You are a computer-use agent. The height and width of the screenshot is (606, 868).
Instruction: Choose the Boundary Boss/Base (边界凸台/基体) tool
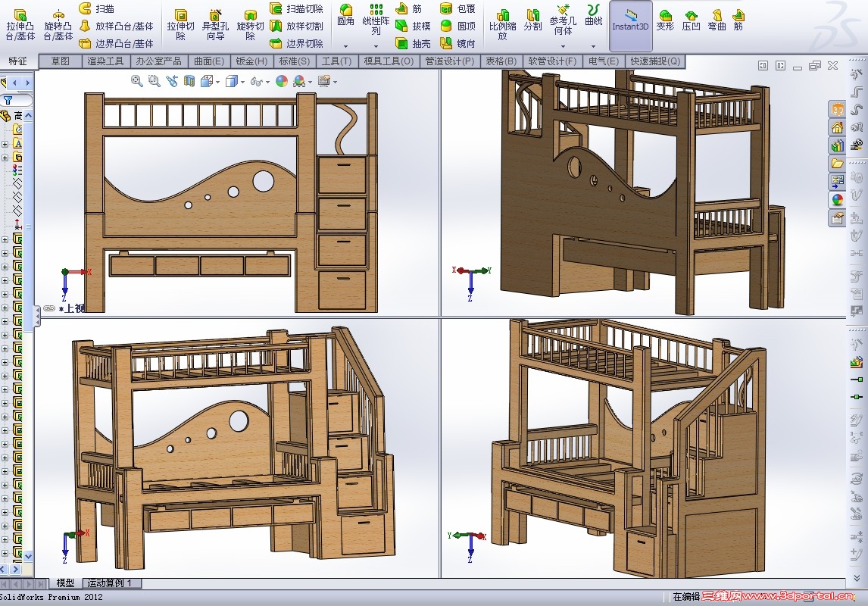tap(116, 43)
